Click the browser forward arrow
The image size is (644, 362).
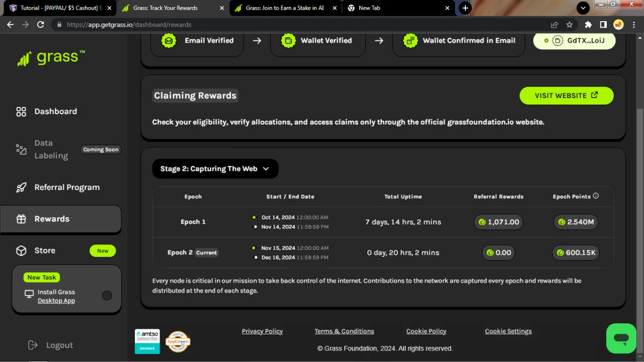click(x=26, y=25)
